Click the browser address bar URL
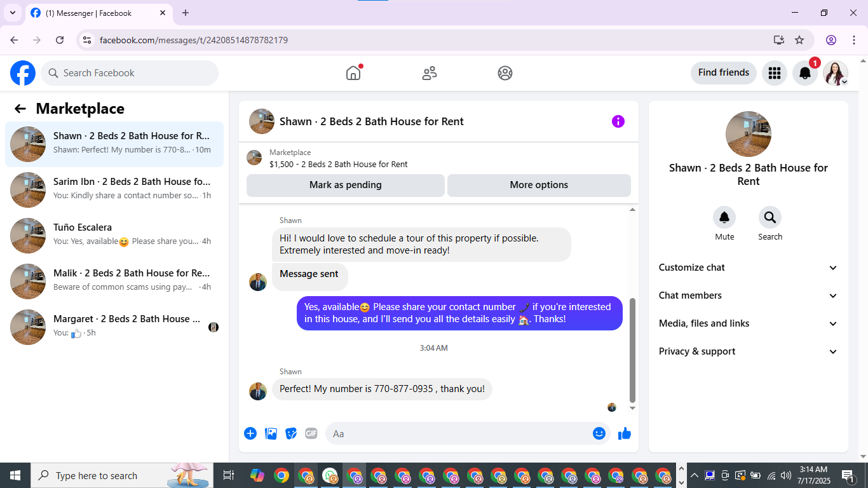The image size is (868, 488). [x=194, y=40]
